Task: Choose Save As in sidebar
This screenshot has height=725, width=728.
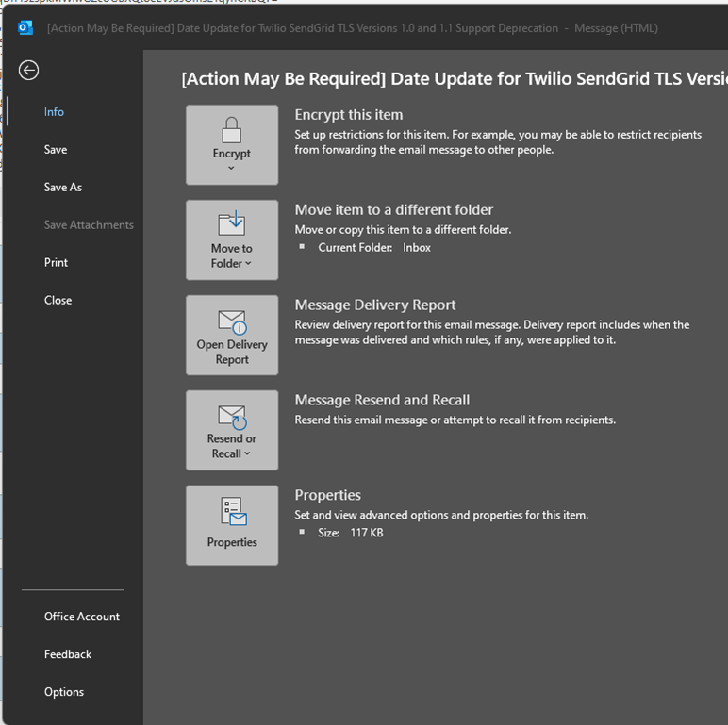Action: pyautogui.click(x=62, y=187)
